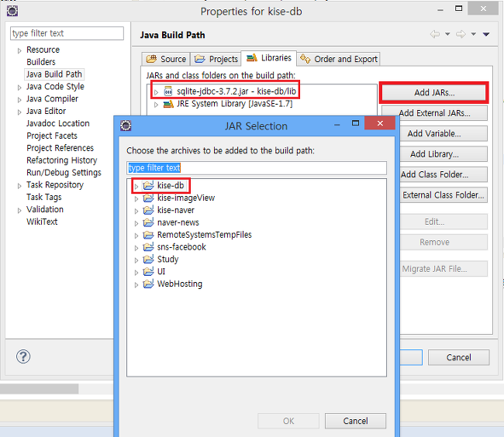The width and height of the screenshot is (504, 437).
Task: Click the Add Class Folder... button
Action: tap(444, 174)
